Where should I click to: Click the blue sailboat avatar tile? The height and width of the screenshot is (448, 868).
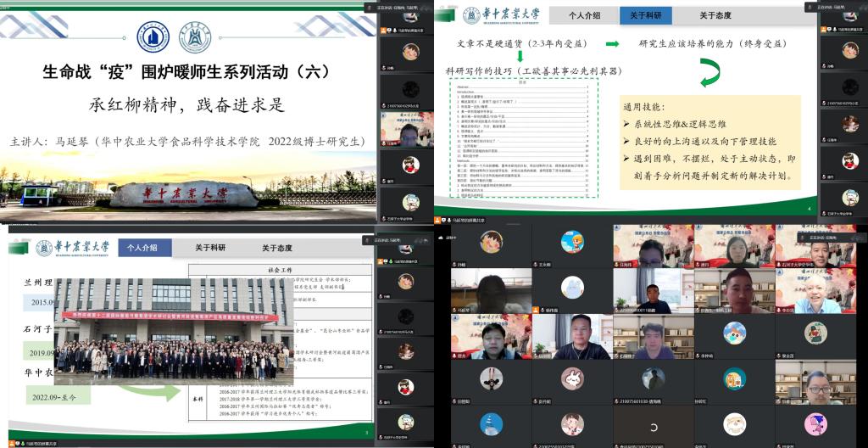coord(492,423)
